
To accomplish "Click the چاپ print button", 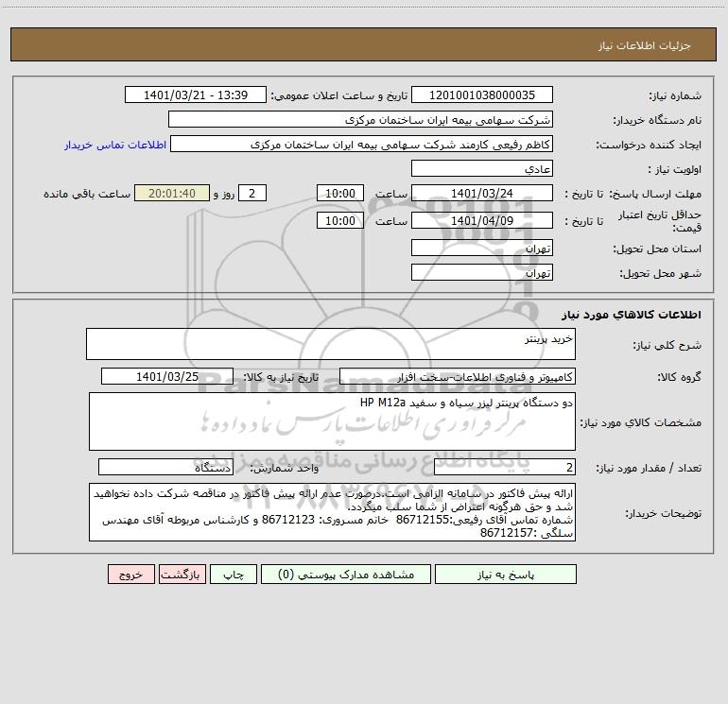I will tap(234, 575).
